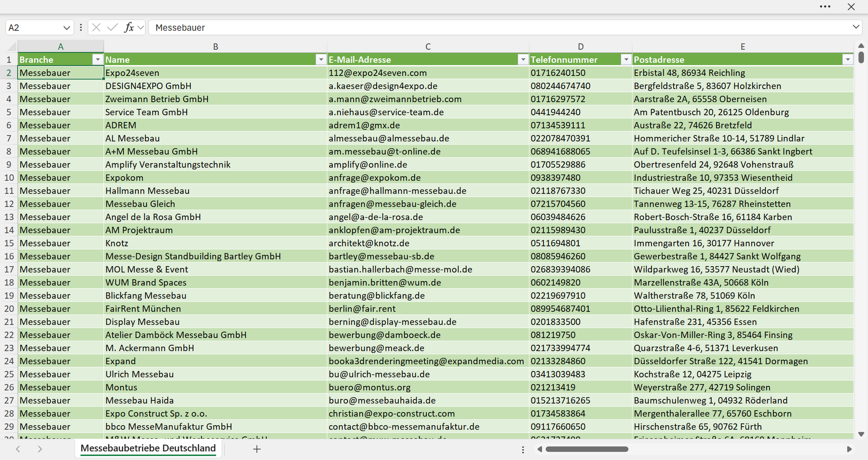Image resolution: width=868 pixels, height=460 pixels.
Task: Expand the Name Box dropdown arrow
Action: coord(67,27)
